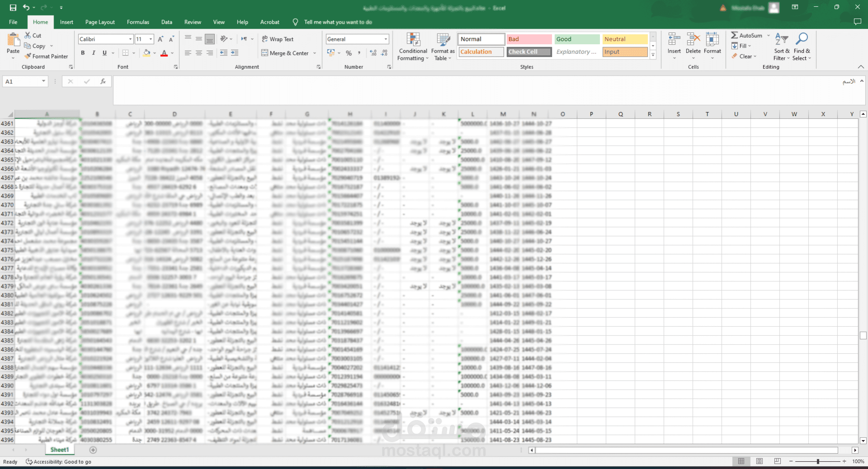The width and height of the screenshot is (868, 469).
Task: Collapse the ribbon with chevron arrow
Action: (861, 67)
